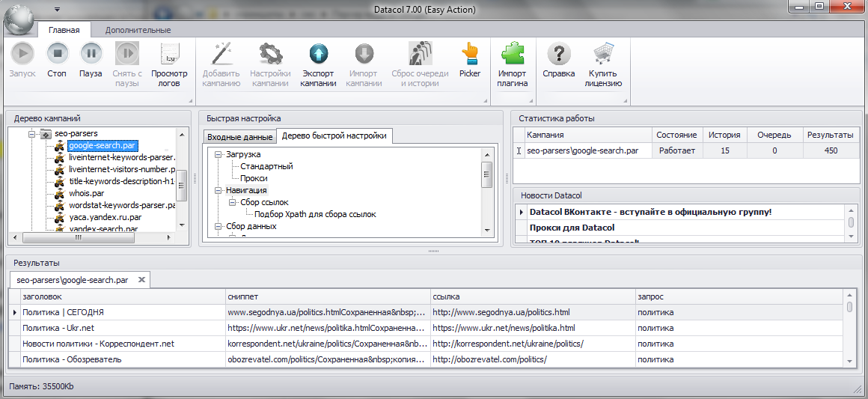Select Стандартный under Загрузка
The width and height of the screenshot is (868, 399).
[266, 166]
